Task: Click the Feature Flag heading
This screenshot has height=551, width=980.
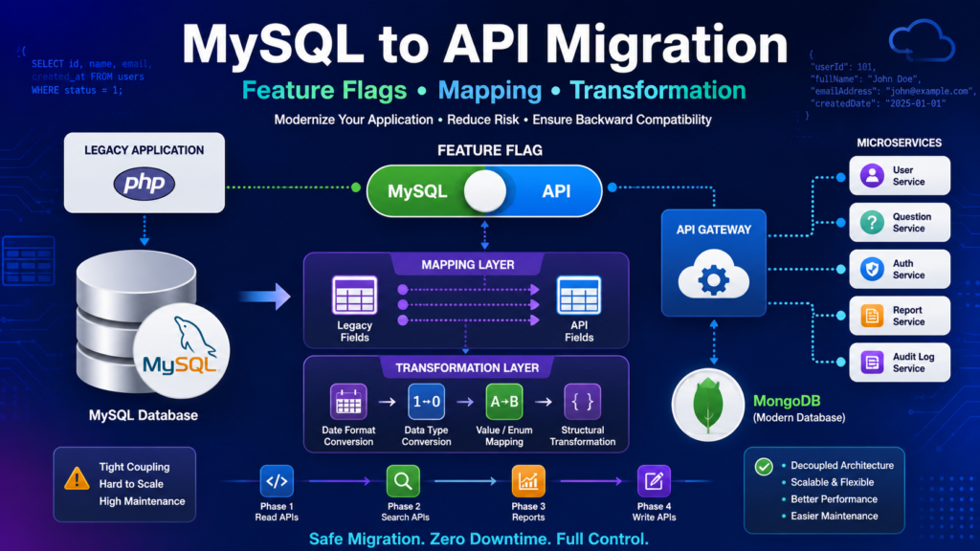Action: (490, 150)
